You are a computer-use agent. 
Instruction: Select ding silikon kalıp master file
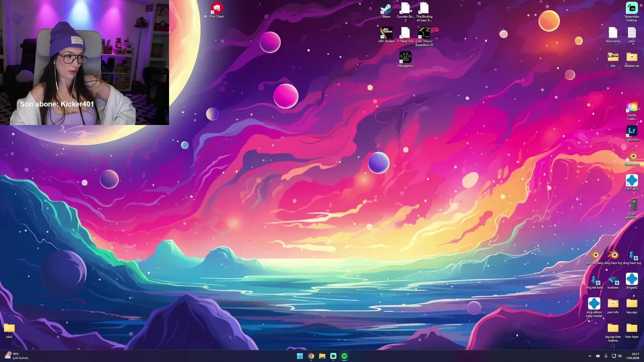(594, 307)
